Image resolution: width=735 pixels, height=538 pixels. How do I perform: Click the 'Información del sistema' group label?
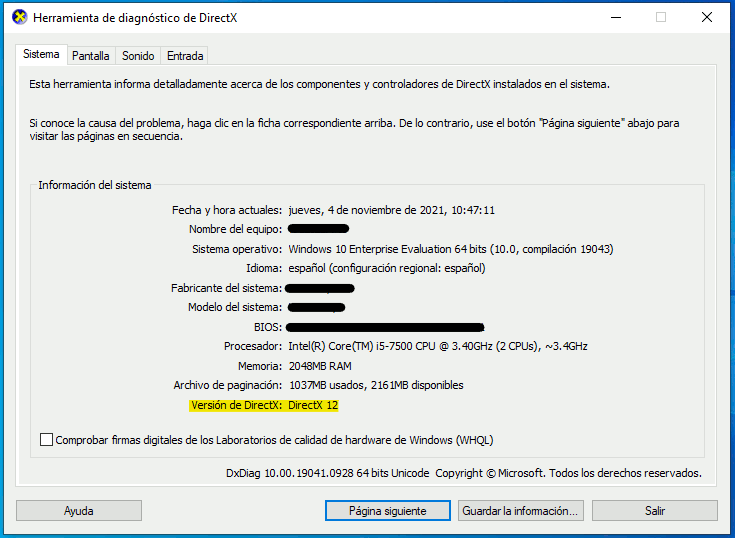95,185
